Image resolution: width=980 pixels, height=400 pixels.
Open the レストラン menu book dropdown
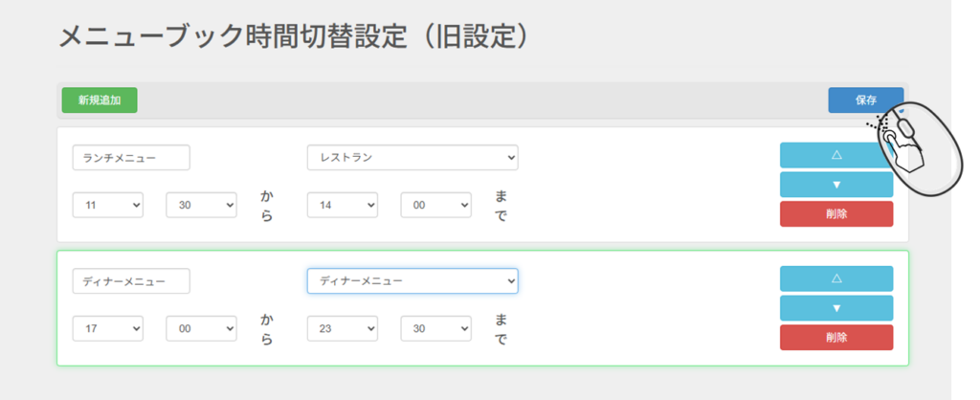[412, 158]
